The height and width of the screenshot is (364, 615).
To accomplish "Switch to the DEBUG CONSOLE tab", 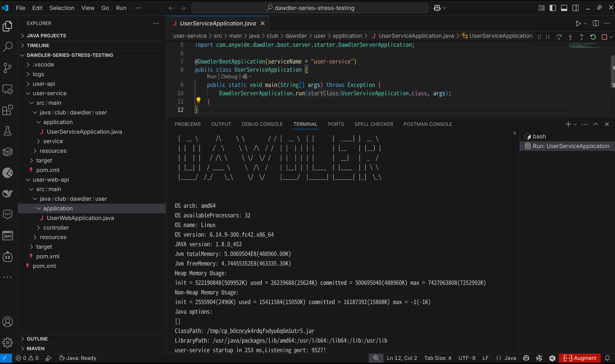I will pyautogui.click(x=262, y=124).
